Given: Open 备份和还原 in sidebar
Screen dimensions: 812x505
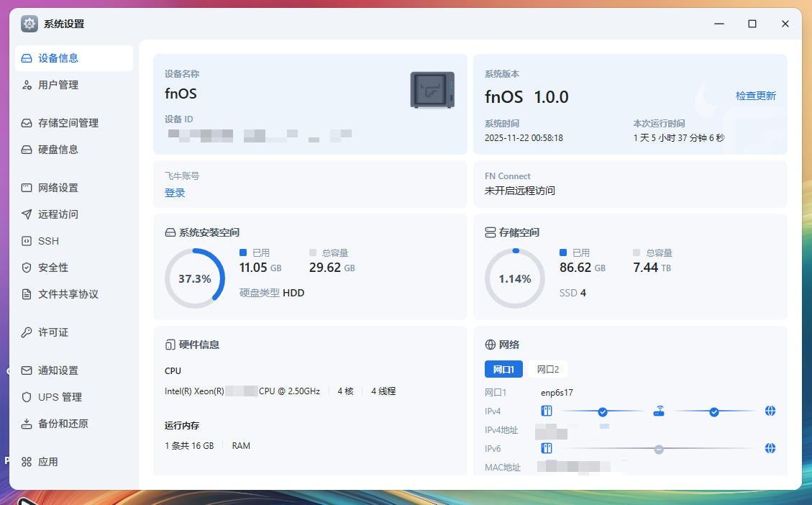Looking at the screenshot, I should (63, 424).
